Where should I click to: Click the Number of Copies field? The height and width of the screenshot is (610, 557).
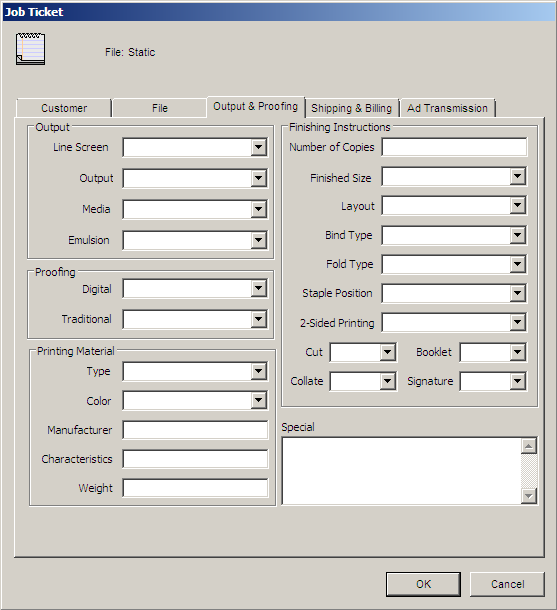[x=454, y=147]
